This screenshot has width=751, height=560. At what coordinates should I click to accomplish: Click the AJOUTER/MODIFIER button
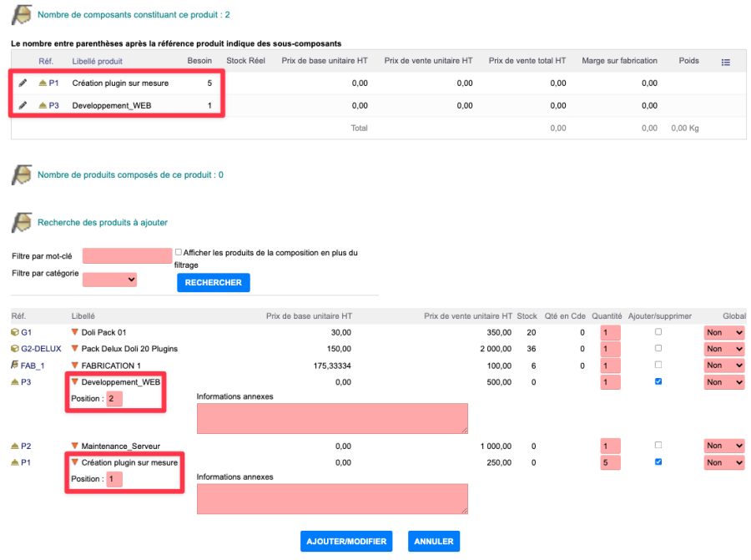pyautogui.click(x=346, y=541)
